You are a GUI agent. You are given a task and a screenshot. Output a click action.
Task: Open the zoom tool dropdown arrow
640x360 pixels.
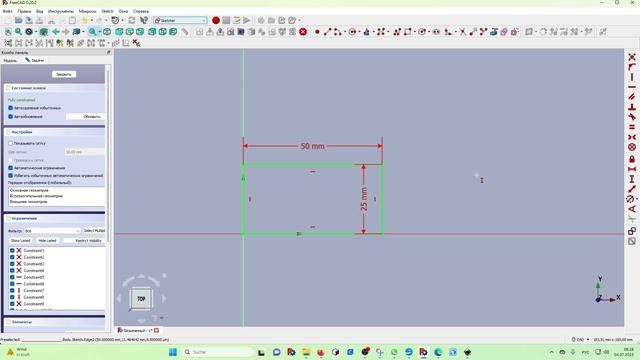99,32
